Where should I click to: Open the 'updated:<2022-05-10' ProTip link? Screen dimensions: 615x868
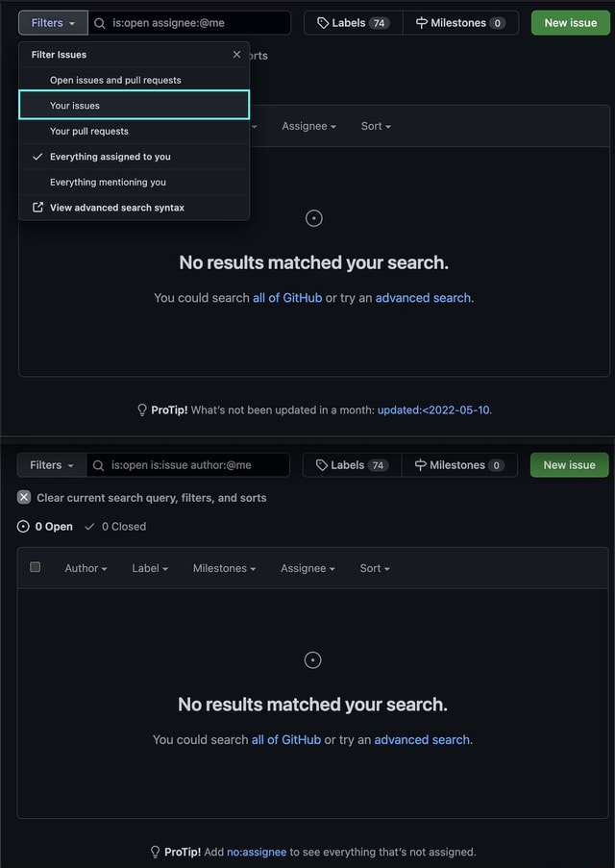(x=433, y=410)
